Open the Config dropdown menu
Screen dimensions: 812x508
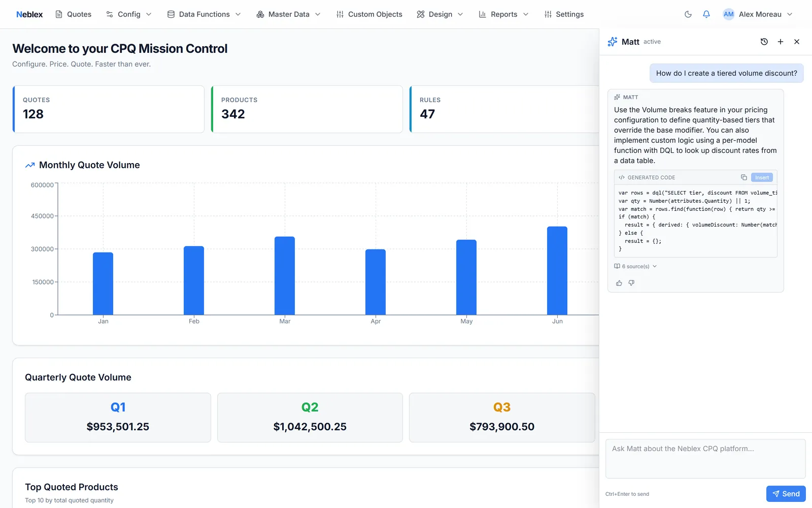129,14
